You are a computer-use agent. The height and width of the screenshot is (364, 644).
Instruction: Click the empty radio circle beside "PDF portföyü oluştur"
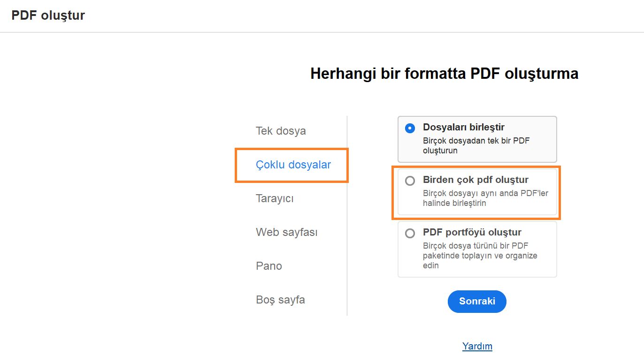[410, 234]
